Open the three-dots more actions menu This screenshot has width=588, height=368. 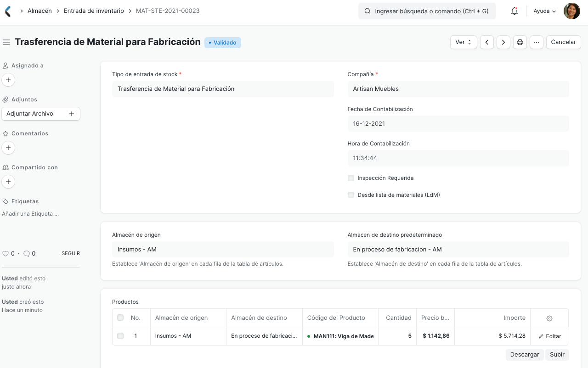537,42
